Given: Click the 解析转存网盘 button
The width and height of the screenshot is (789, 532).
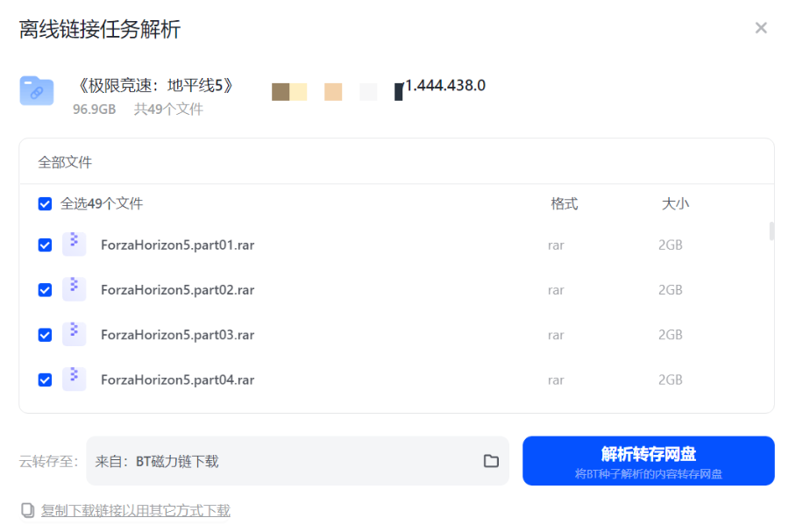Looking at the screenshot, I should pos(648,461).
